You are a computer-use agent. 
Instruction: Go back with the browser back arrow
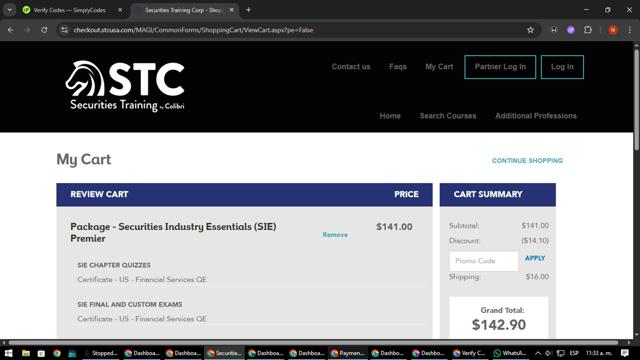pos(11,30)
